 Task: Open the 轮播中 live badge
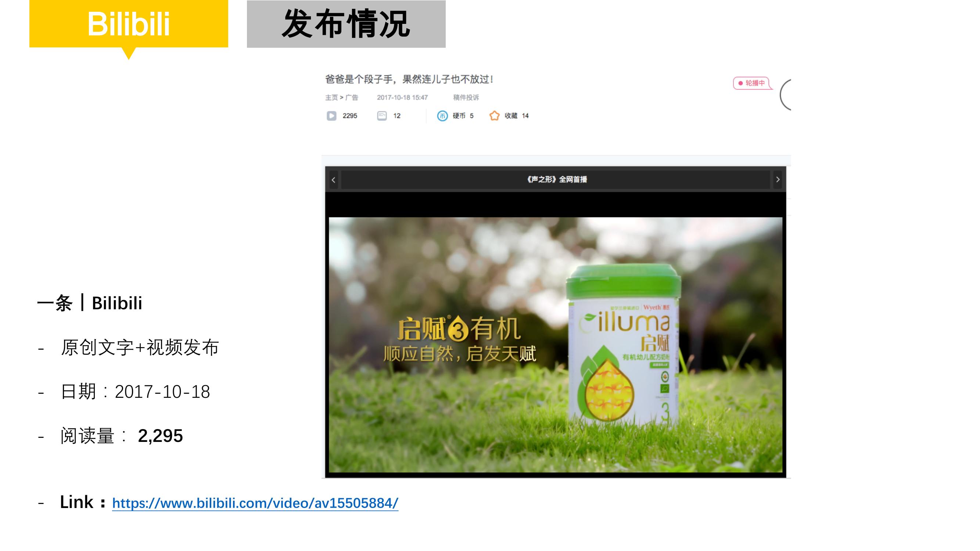[752, 83]
